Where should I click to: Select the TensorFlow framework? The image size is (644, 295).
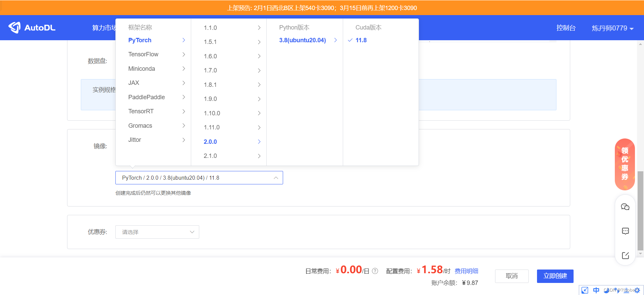click(x=153, y=54)
